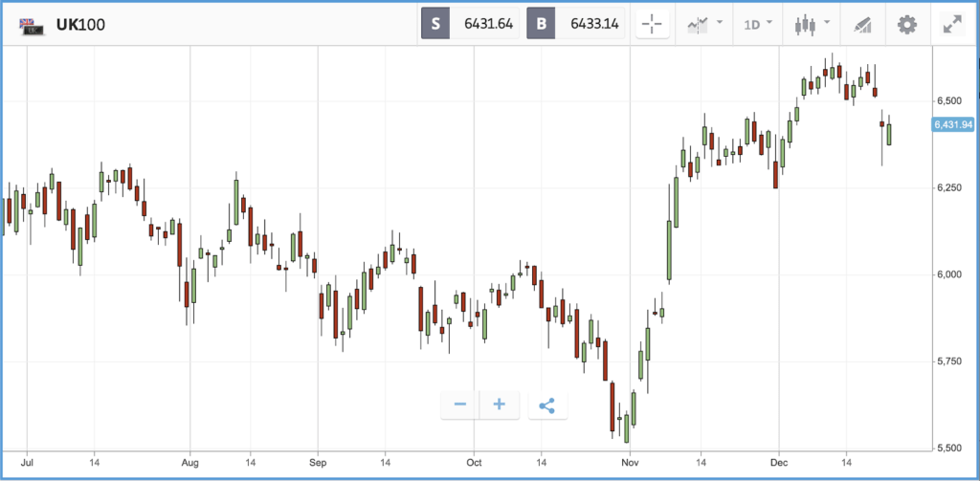Click the Sell button at 6431.64

(x=469, y=24)
